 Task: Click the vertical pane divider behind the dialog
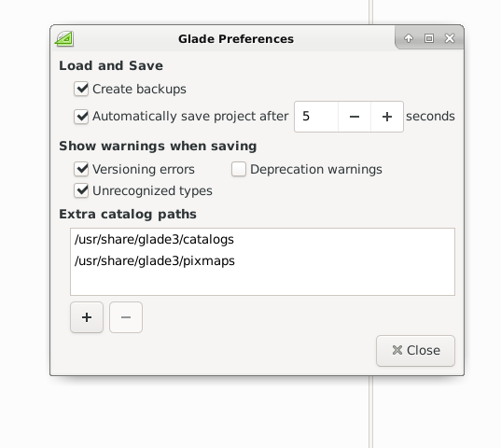370,413
